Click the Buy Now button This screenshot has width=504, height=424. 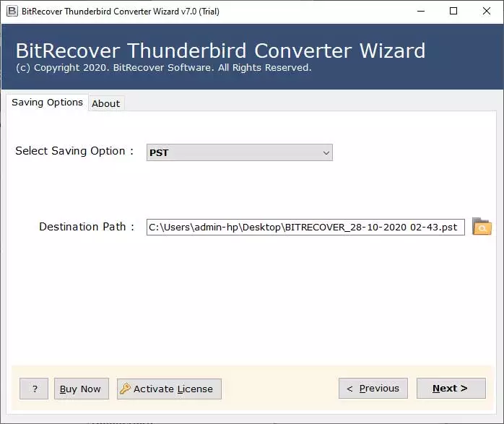click(x=80, y=389)
